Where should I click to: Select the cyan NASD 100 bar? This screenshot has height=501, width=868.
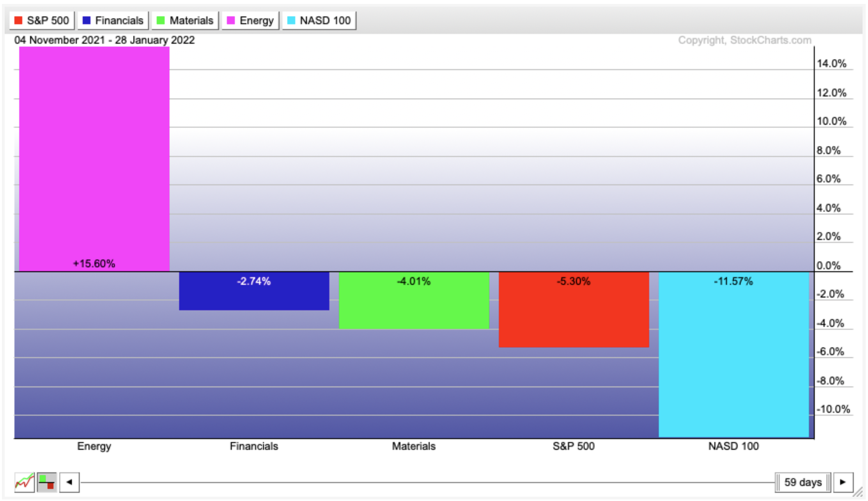click(x=734, y=354)
